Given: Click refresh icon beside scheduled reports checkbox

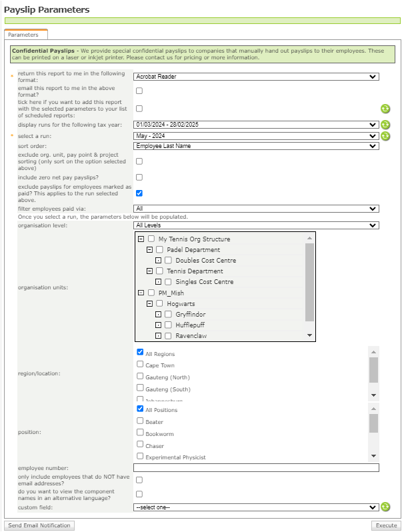Looking at the screenshot, I should 385,109.
